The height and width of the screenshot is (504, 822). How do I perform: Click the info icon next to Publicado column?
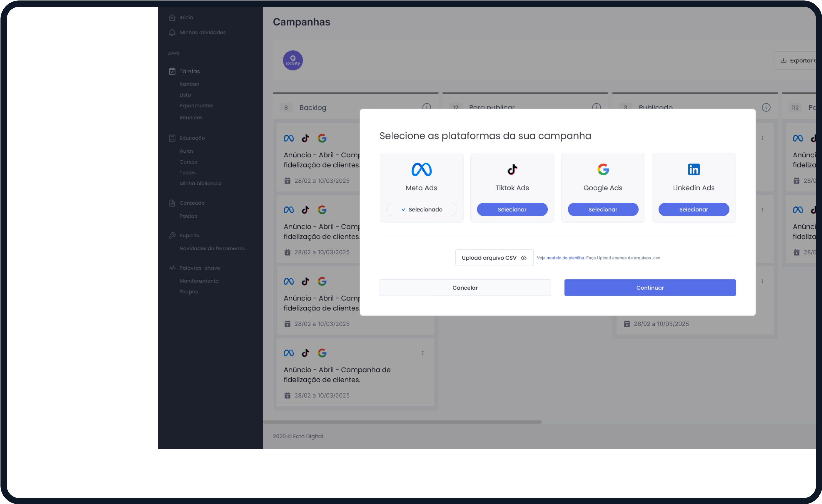click(766, 107)
